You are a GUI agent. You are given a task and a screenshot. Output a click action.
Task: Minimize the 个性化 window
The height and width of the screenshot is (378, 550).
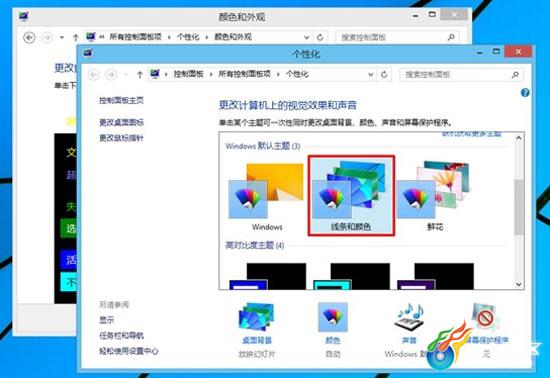coord(479,53)
